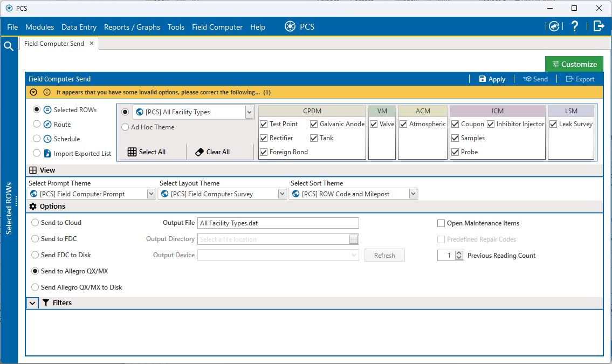The width and height of the screenshot is (612, 364).
Task: Open the Reports / Graphs menu
Action: coord(132,27)
